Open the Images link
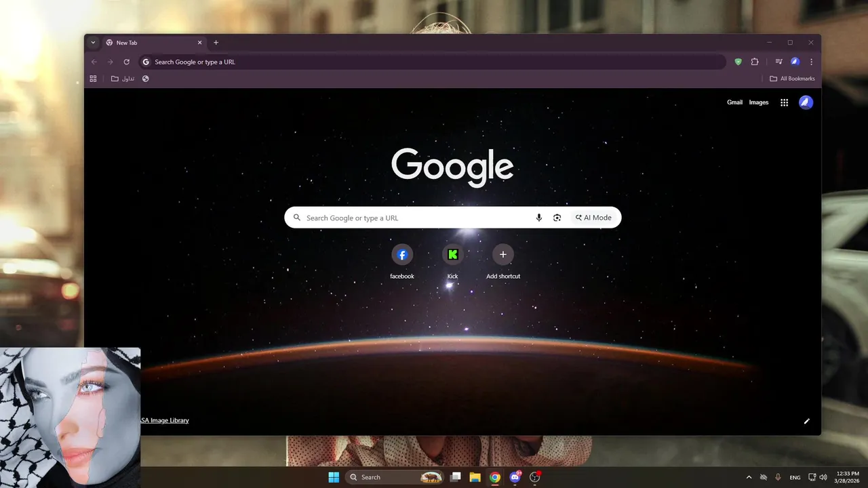Image resolution: width=868 pixels, height=488 pixels. (x=759, y=102)
